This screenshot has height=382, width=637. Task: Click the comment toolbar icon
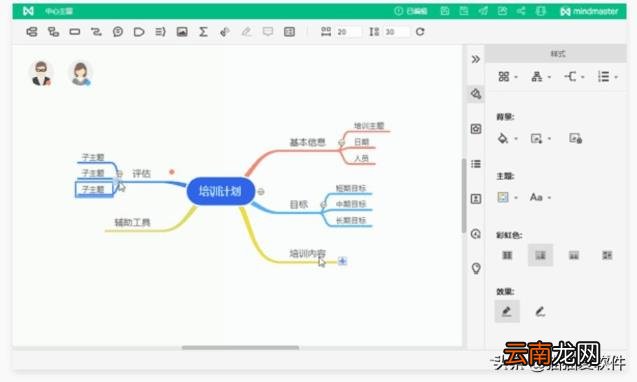tap(268, 32)
